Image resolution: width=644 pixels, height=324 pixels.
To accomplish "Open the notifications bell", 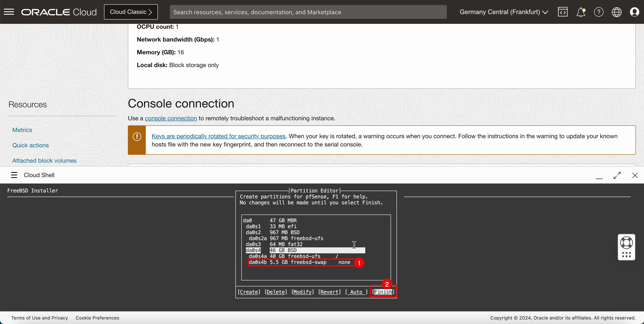I will tap(580, 12).
